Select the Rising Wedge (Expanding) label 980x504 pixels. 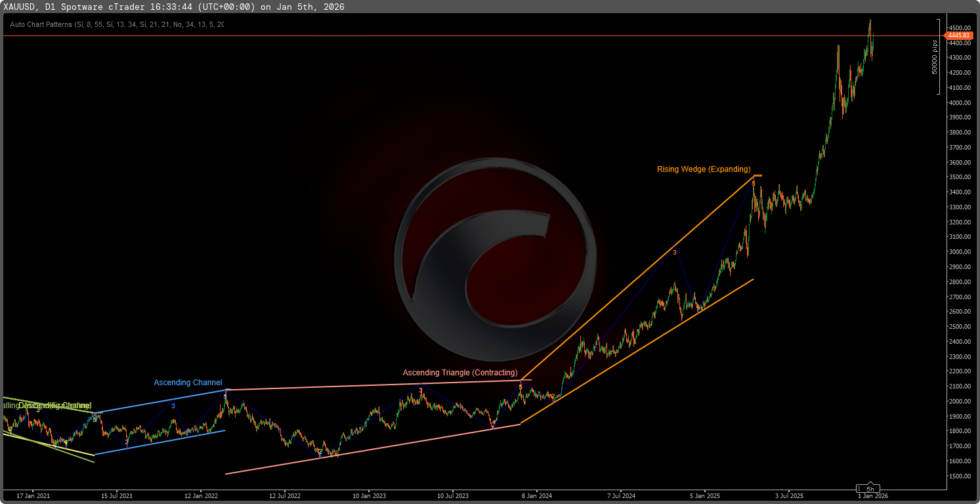point(704,169)
